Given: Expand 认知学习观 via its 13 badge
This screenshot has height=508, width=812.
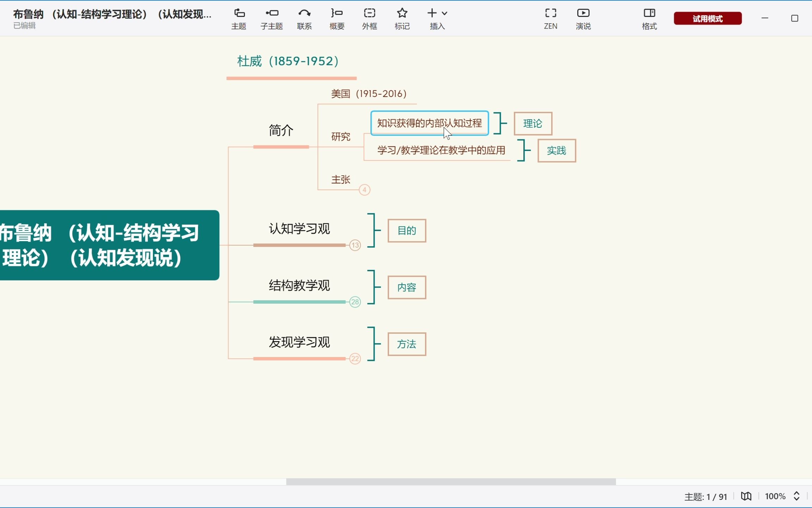Looking at the screenshot, I should [355, 245].
